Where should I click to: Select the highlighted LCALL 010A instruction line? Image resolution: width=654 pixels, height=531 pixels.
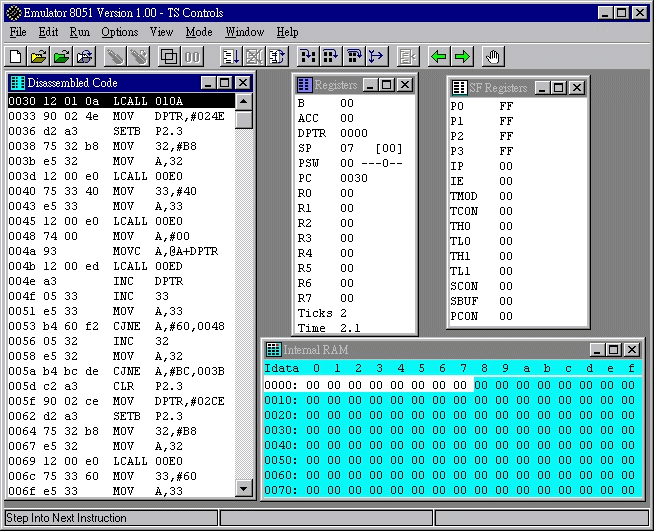click(120, 101)
